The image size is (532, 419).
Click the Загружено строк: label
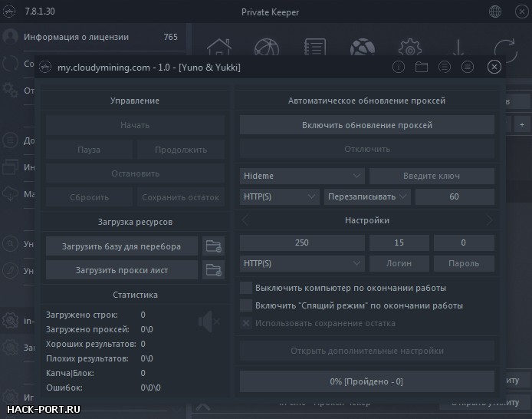click(x=82, y=315)
